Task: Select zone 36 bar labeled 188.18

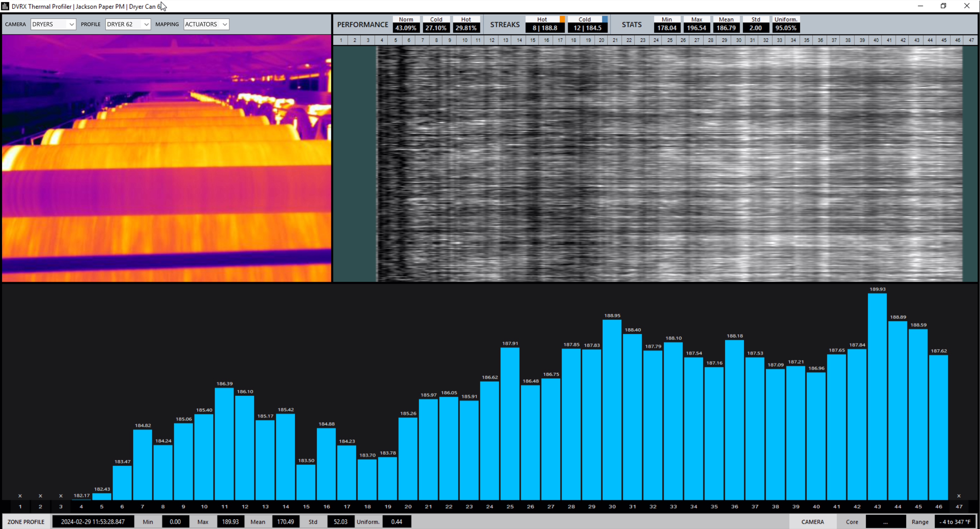Action: [735, 420]
